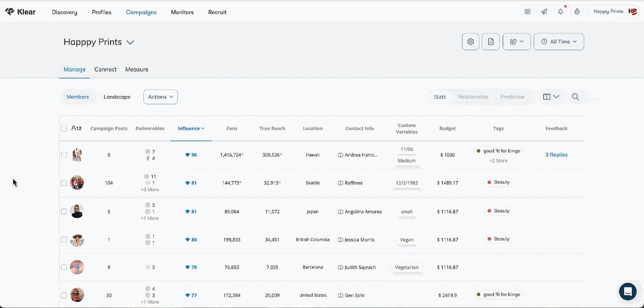Open the HP account avatar

[632, 12]
